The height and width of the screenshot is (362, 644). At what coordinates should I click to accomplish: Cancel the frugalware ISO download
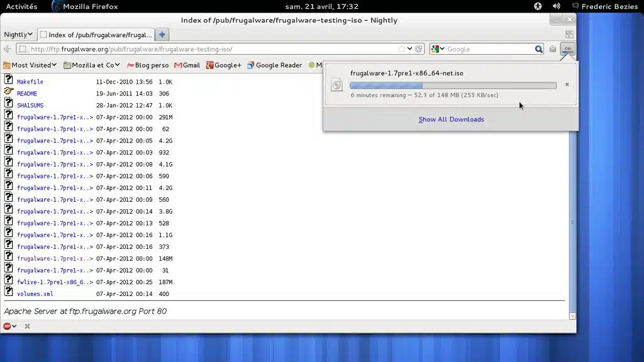pos(567,85)
